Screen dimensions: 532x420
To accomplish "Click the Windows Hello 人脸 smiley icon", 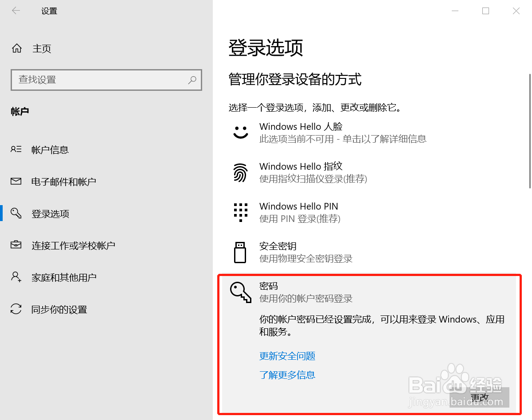I will coord(241,132).
